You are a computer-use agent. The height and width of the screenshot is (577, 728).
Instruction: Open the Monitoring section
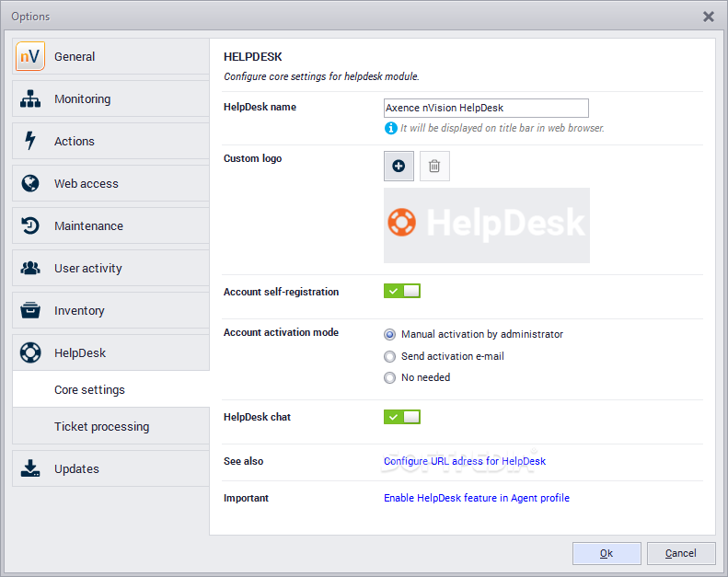pyautogui.click(x=111, y=98)
